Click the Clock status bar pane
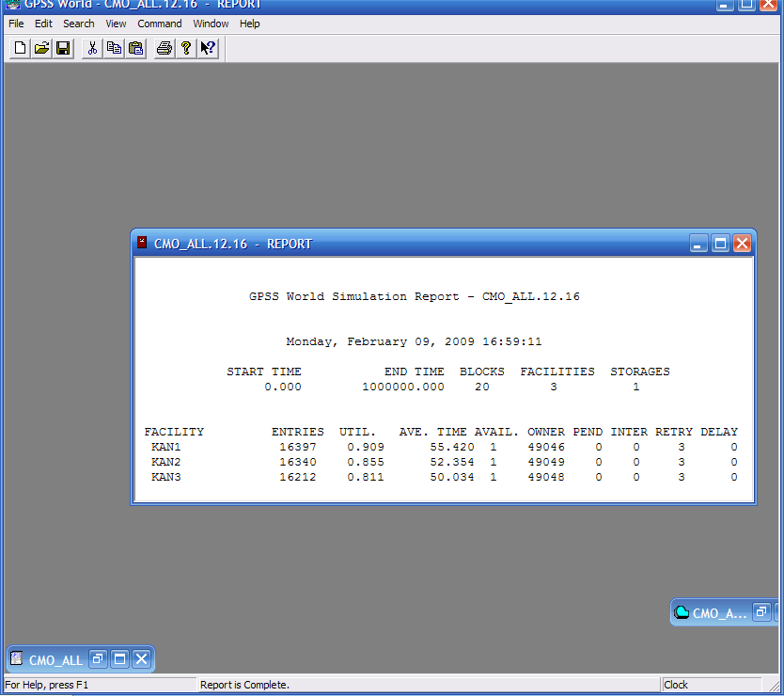 tap(712, 685)
